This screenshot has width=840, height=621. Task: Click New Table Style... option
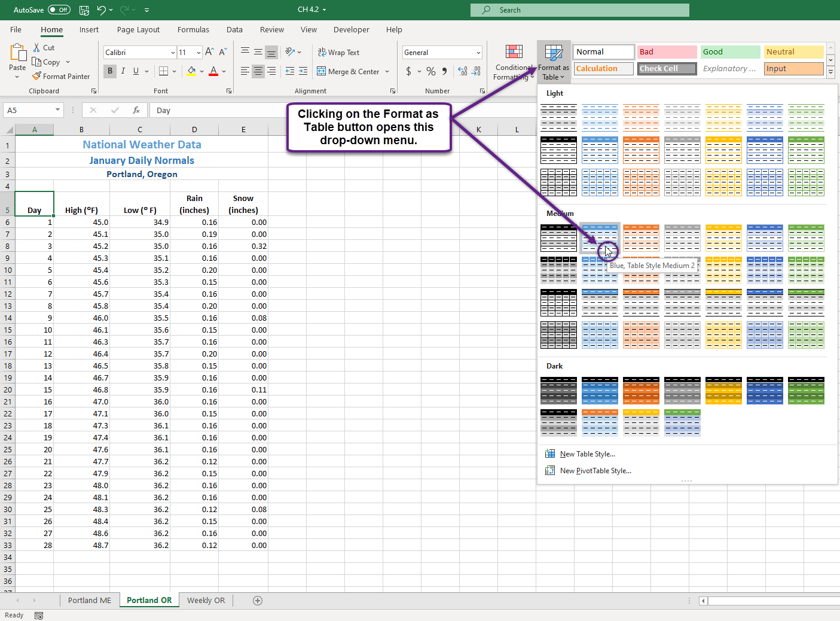tap(588, 454)
